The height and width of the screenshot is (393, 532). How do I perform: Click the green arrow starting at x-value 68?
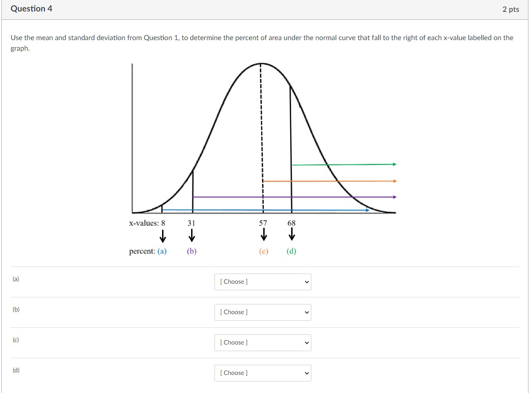coord(344,164)
